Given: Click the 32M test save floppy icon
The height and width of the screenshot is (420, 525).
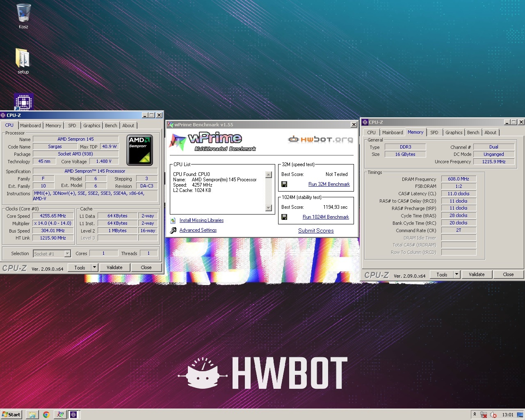Looking at the screenshot, I should click(x=284, y=184).
